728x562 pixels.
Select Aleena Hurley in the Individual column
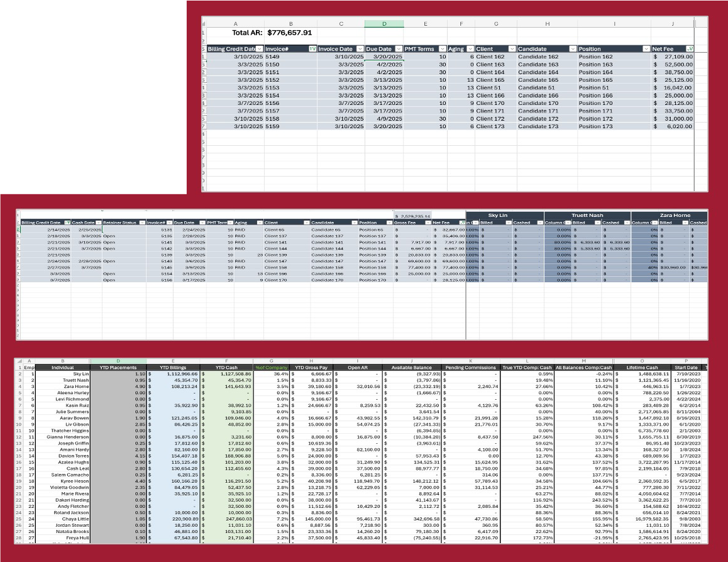(63, 393)
